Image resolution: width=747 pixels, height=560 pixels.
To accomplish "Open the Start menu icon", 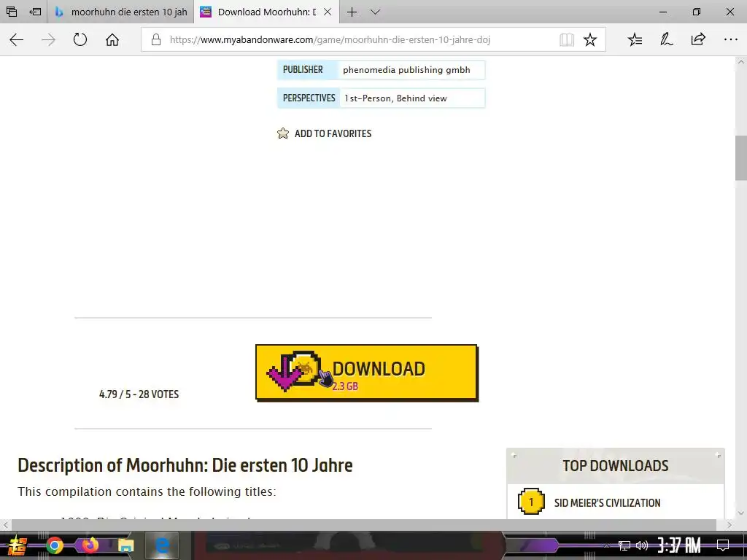I will pos(18,545).
